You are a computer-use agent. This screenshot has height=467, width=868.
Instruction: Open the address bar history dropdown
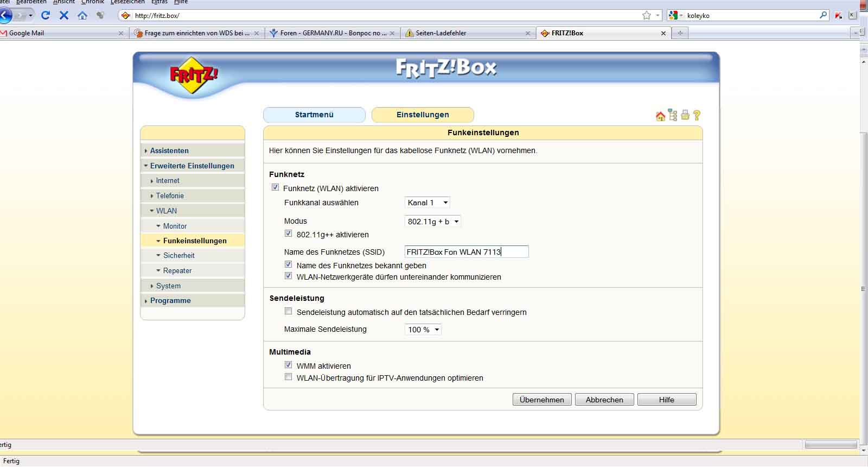coord(658,15)
